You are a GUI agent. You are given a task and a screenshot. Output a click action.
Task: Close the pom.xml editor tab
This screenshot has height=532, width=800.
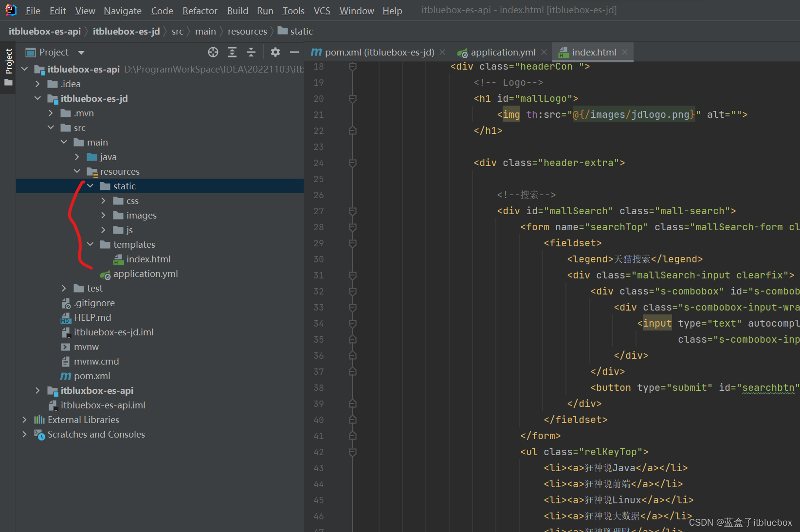pyautogui.click(x=442, y=52)
